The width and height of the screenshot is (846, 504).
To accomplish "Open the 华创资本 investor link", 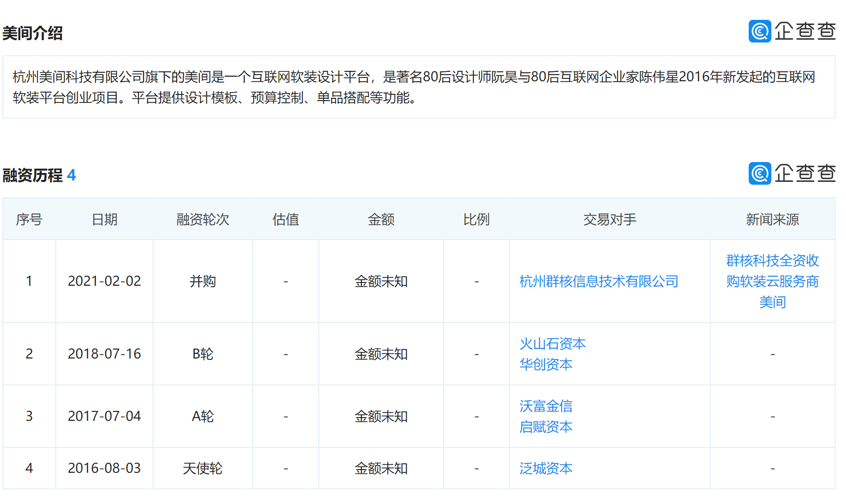I will pos(546,365).
